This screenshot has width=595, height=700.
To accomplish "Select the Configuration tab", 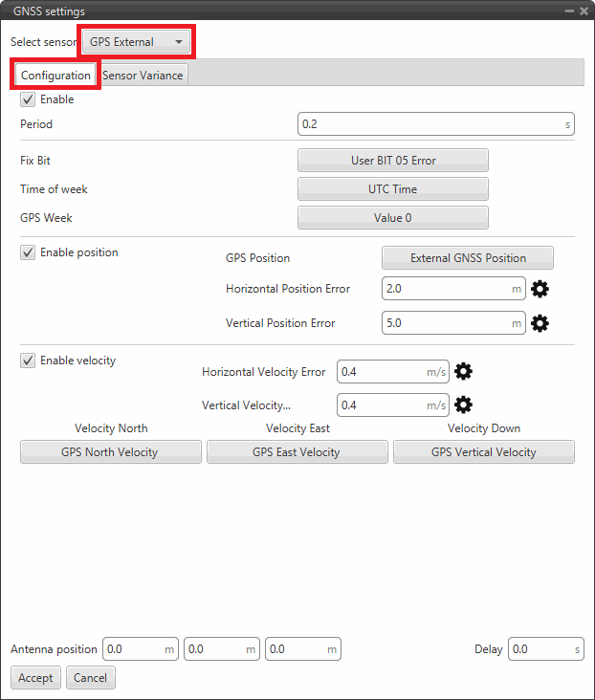I will [55, 76].
